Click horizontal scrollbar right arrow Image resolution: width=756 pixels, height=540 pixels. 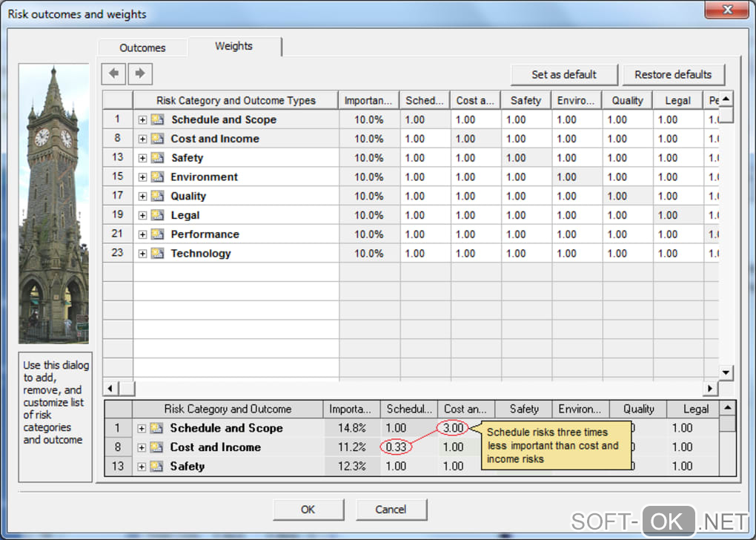click(710, 388)
